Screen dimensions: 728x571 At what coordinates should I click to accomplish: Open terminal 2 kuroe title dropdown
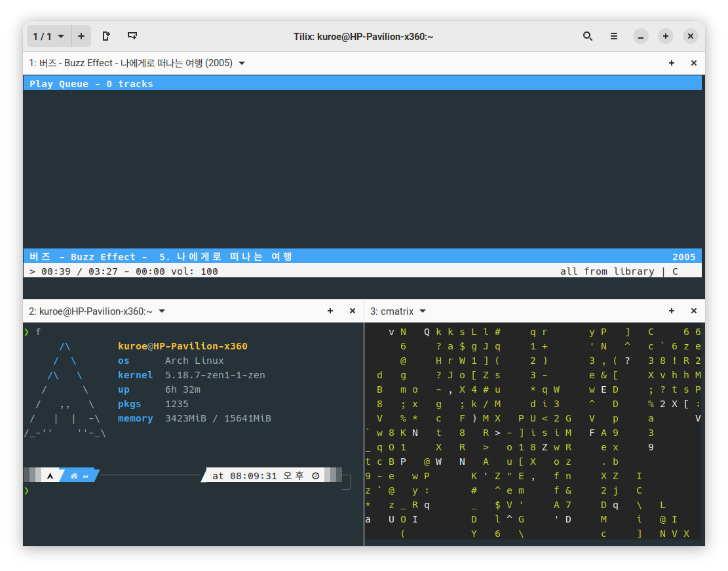coord(162,311)
